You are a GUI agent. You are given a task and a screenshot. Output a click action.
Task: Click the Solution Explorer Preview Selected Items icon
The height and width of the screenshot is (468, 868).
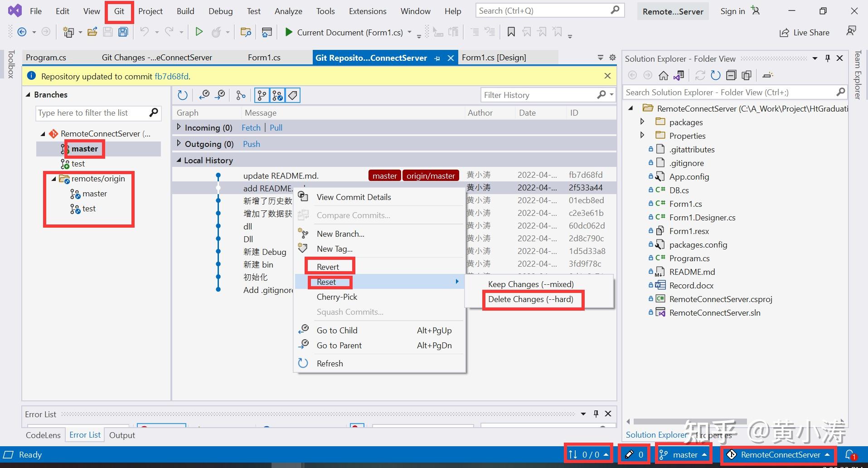tap(767, 75)
